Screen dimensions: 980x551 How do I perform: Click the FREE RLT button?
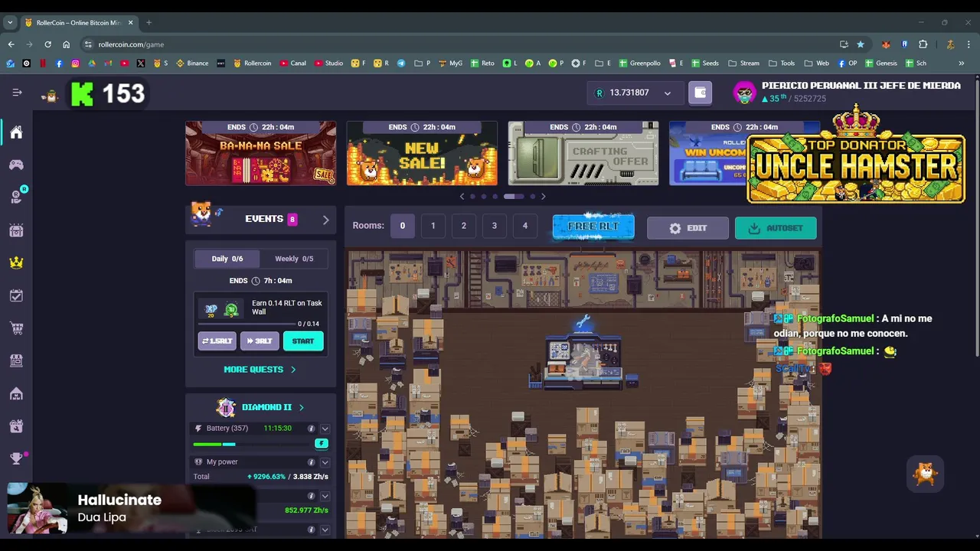(593, 227)
